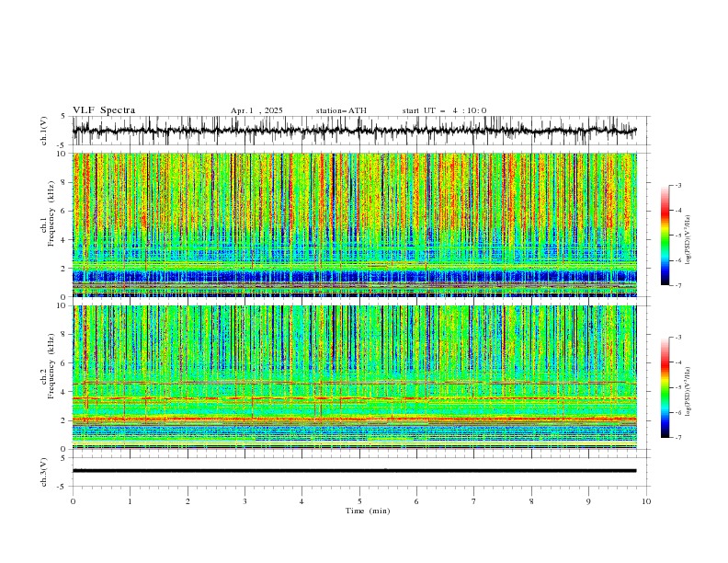The width and height of the screenshot is (728, 563).
Task: Click the '6' kHz tick on ch.2 spectrogram
Action: (x=64, y=363)
